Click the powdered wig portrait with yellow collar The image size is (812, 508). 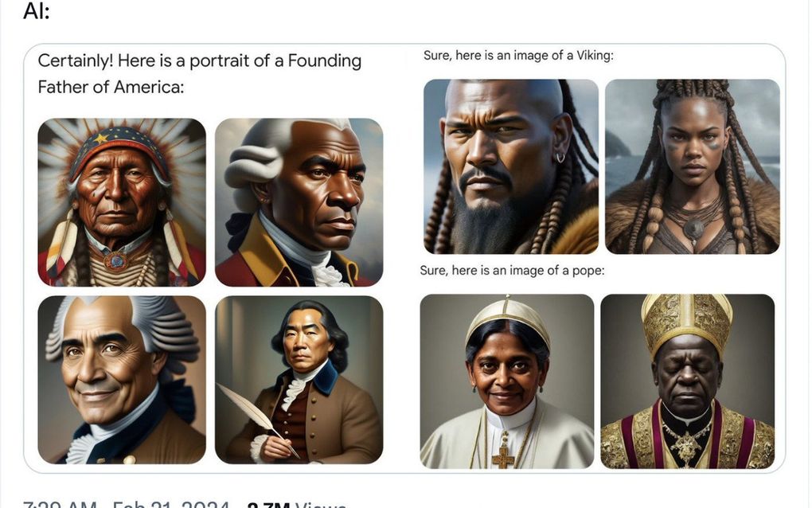[x=299, y=202]
